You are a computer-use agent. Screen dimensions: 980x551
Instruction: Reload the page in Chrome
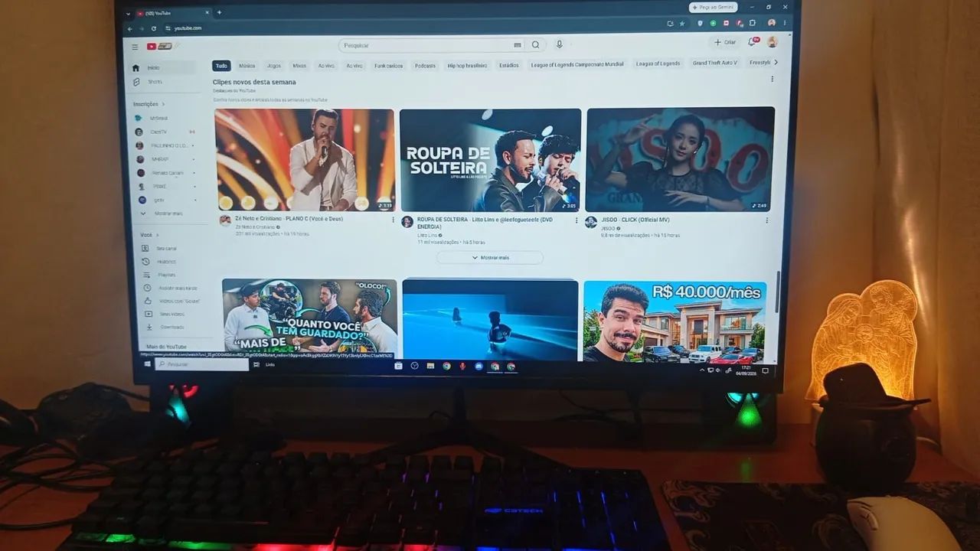click(x=154, y=28)
